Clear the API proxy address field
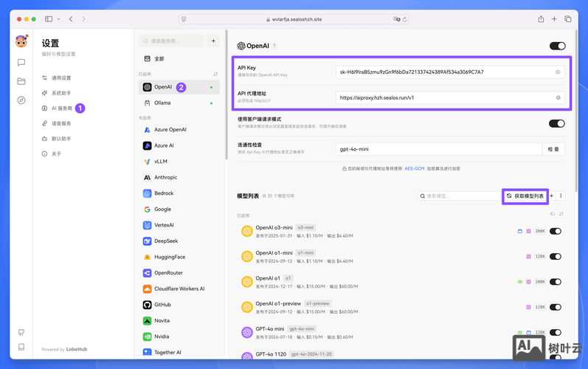This screenshot has height=369, width=588. [558, 98]
